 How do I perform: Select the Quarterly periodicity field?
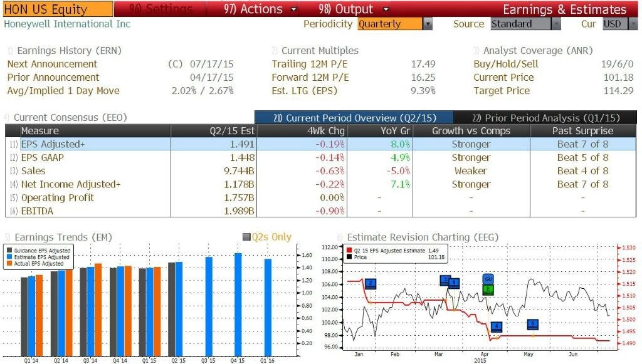click(x=390, y=24)
